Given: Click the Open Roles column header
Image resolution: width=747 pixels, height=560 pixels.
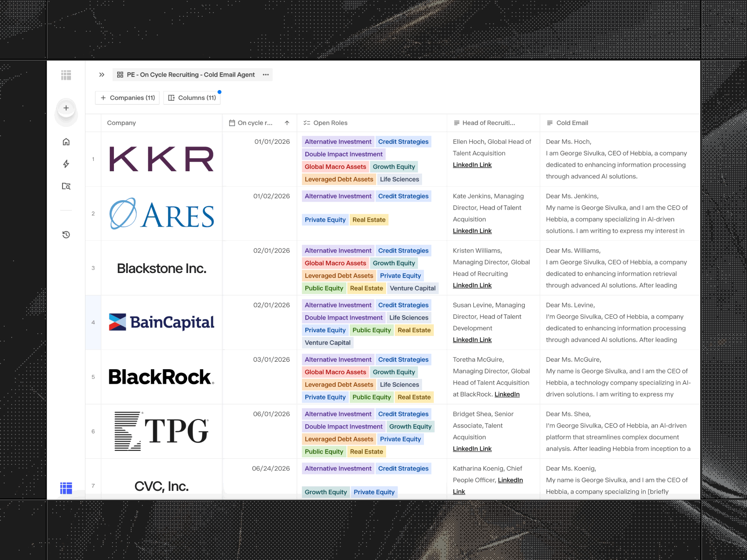Looking at the screenshot, I should 372,123.
